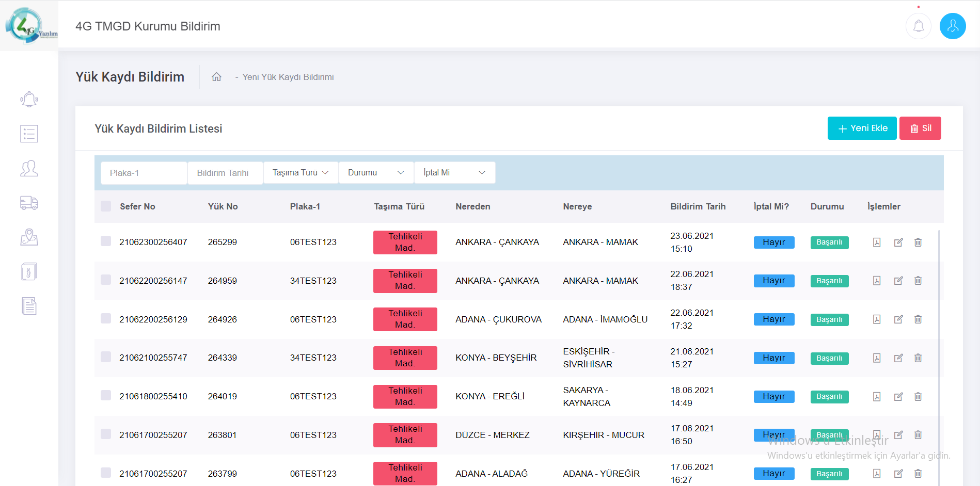
Task: Check the row with Yük No 263801
Action: pos(106,434)
